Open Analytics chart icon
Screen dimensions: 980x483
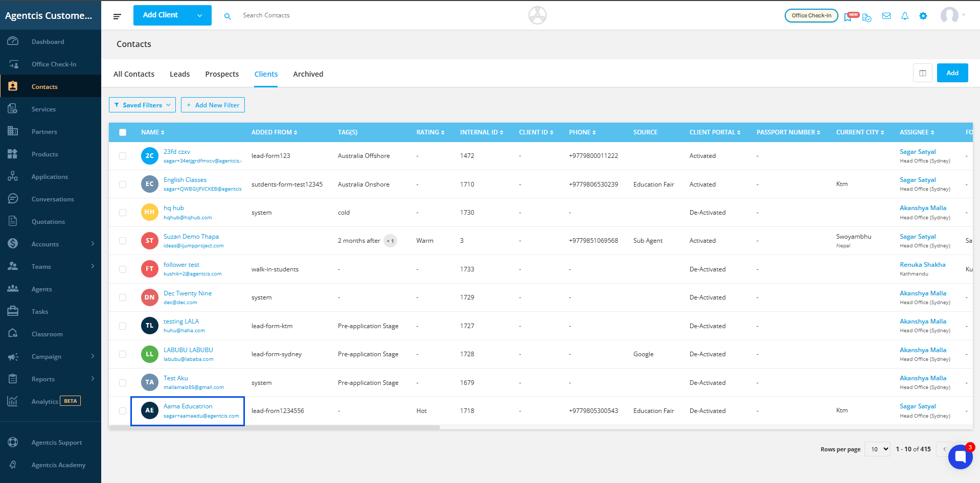pyautogui.click(x=13, y=401)
